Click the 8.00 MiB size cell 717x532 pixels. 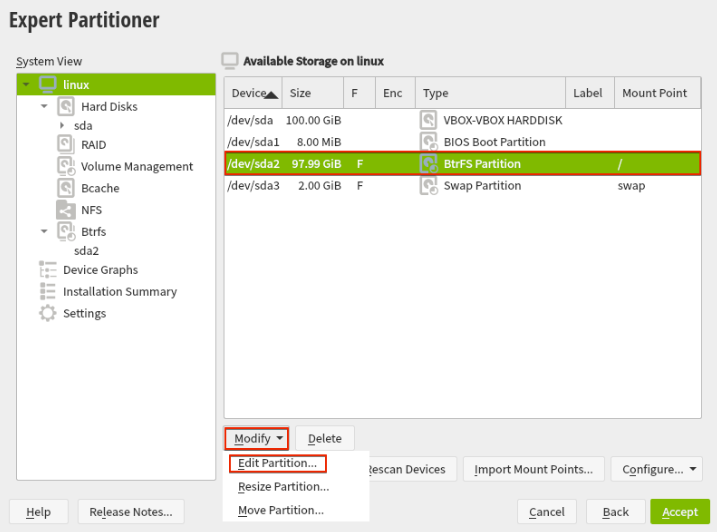click(319, 142)
